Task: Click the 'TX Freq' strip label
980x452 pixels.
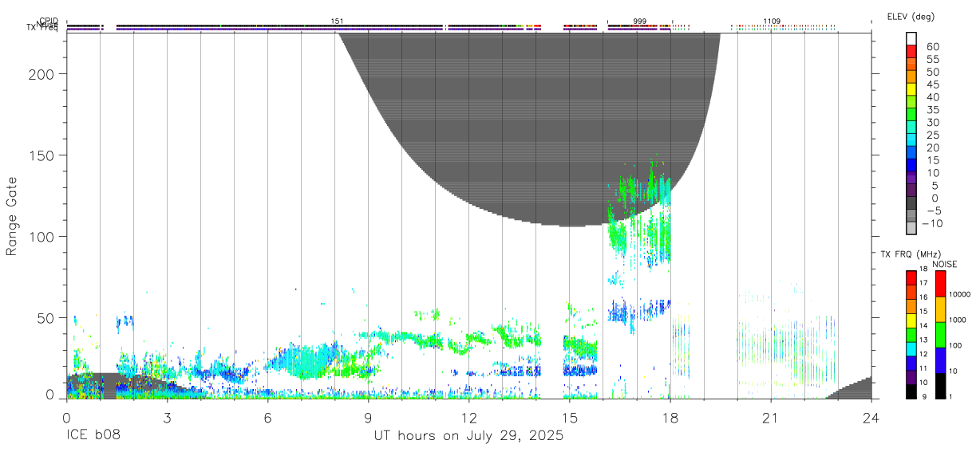Action: tap(42, 29)
